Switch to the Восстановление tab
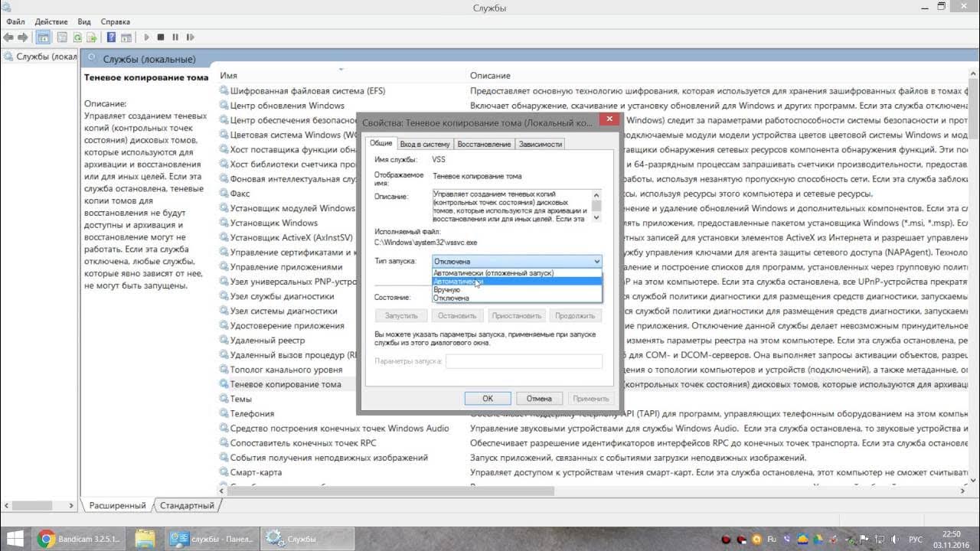 484,144
